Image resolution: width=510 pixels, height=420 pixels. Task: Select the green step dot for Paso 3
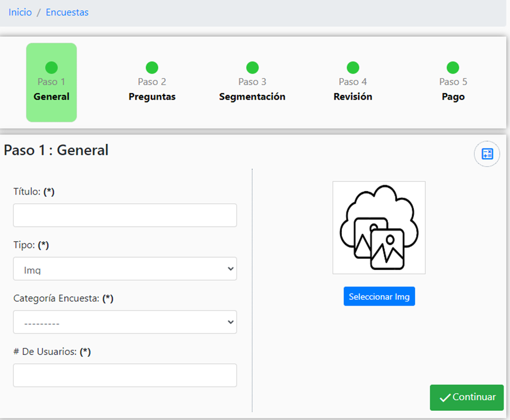[x=252, y=68]
